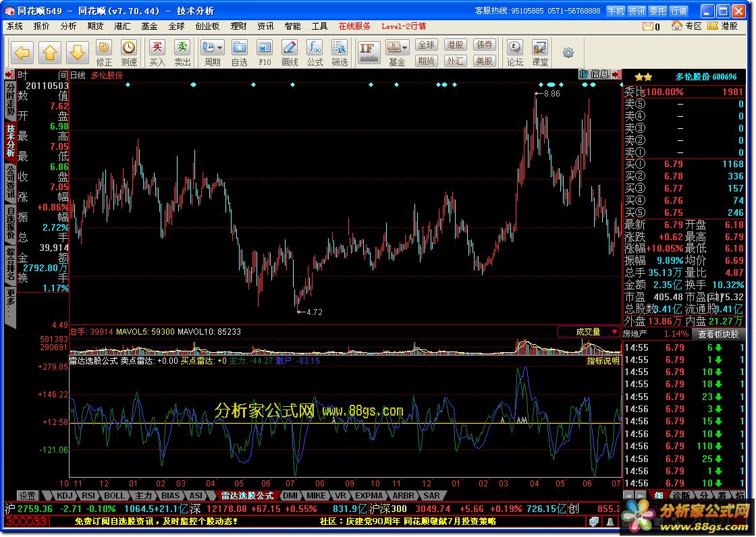Click the 多伦股份 600696 stock title
The width and height of the screenshot is (756, 537).
tap(706, 77)
